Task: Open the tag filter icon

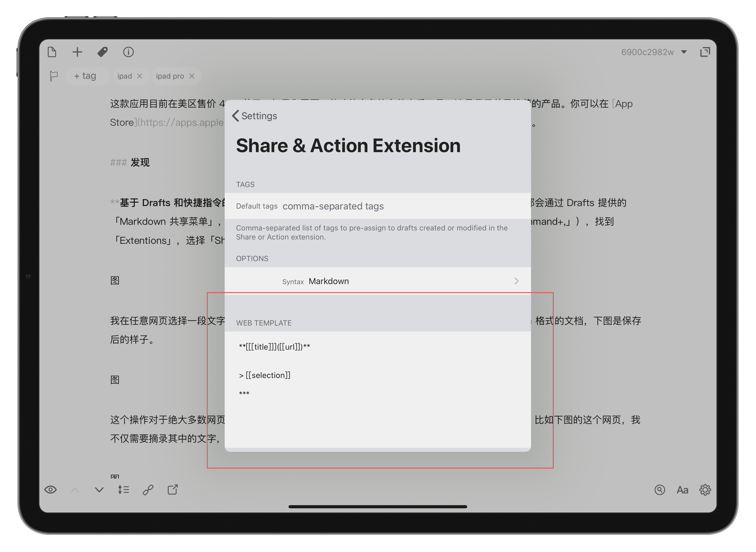Action: (x=102, y=52)
